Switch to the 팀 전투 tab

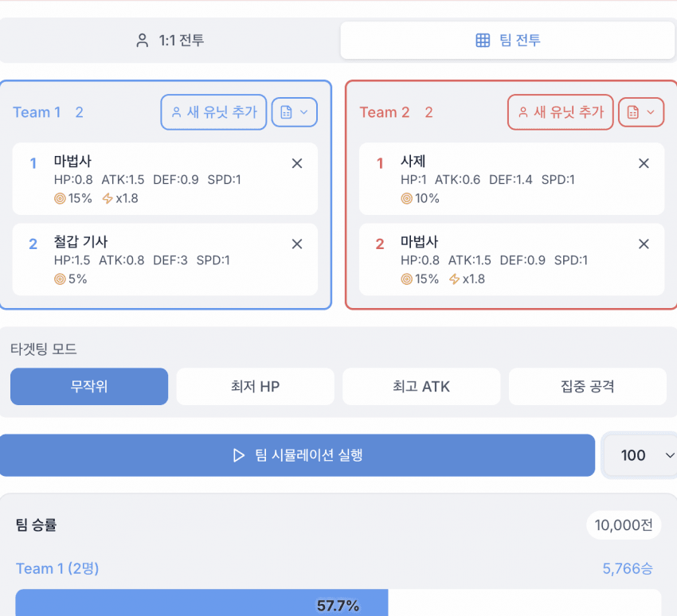[x=507, y=40]
